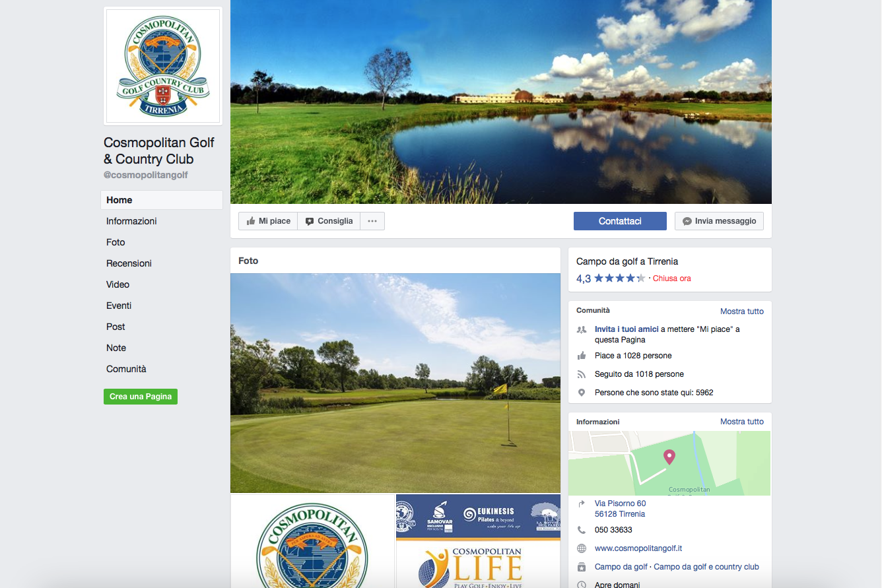
Task: Click the Campo da golf a Tirrenia heading
Action: tap(627, 261)
